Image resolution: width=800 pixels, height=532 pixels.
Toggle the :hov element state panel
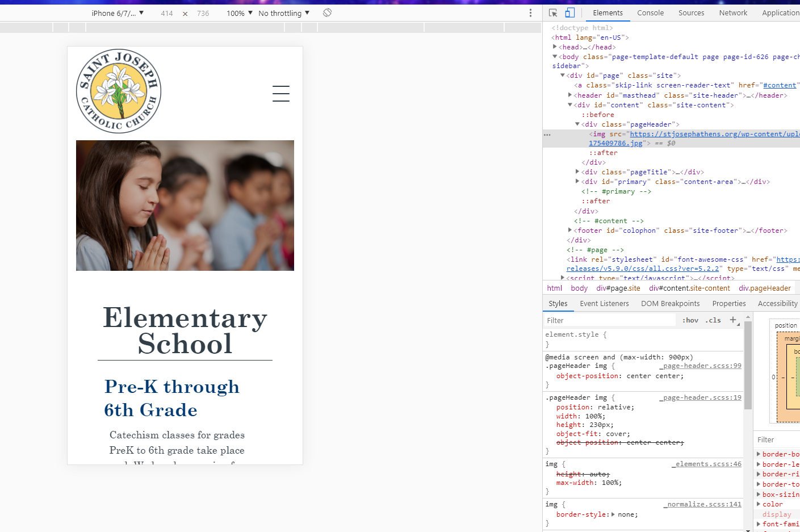[690, 320]
